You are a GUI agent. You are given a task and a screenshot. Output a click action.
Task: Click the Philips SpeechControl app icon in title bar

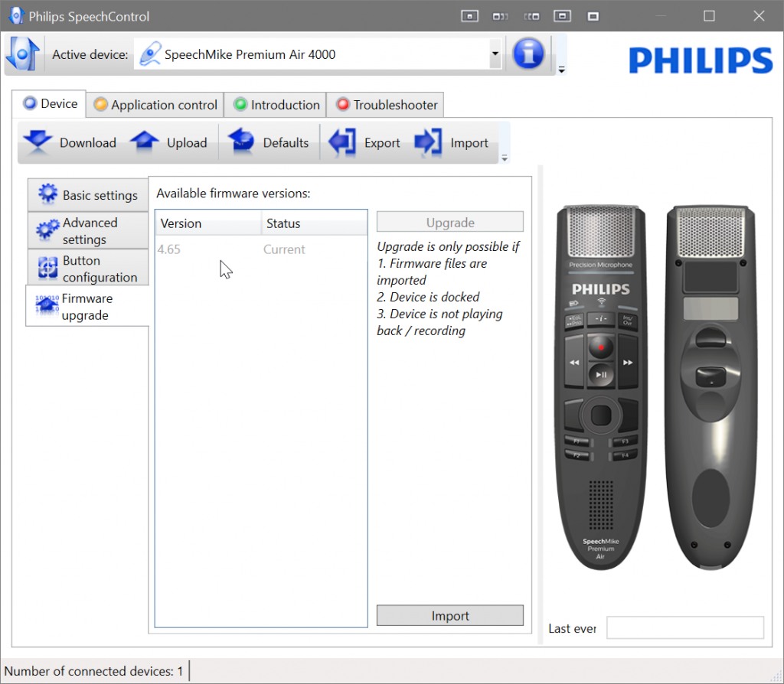tap(16, 16)
